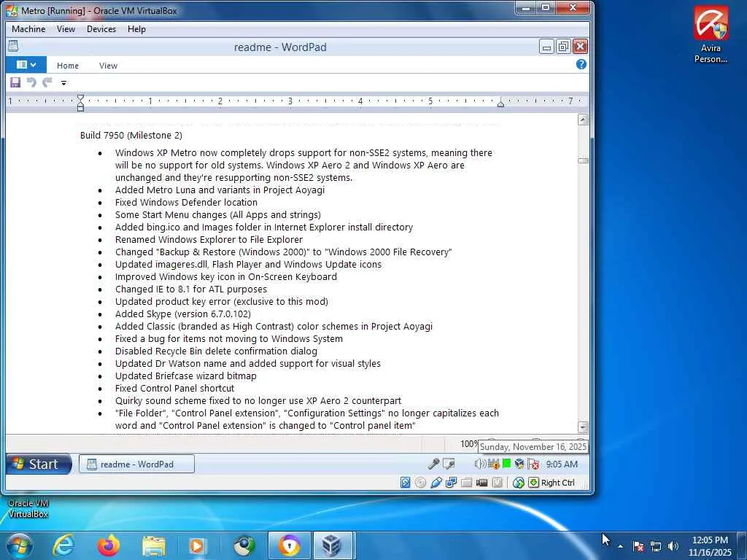Click the guest network warning tray icon
The height and width of the screenshot is (560, 747).
click(x=494, y=464)
